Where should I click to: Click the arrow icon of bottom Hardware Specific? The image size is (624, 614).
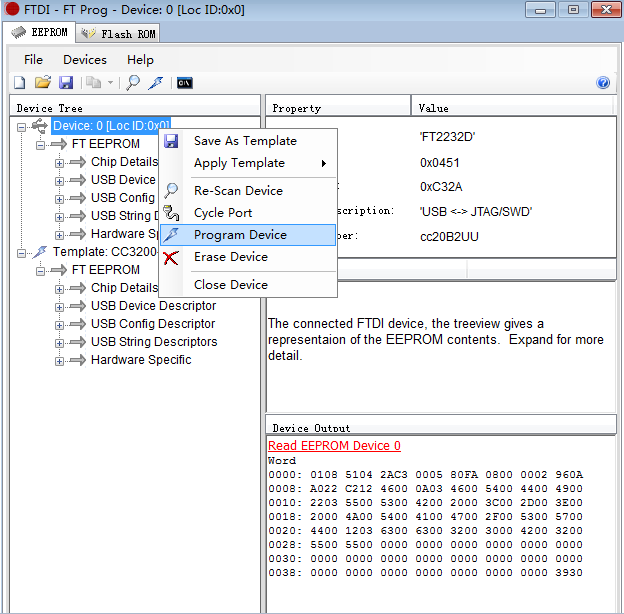click(x=78, y=360)
